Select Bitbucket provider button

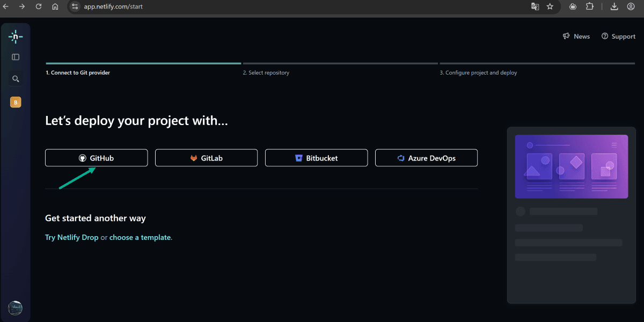pos(316,158)
